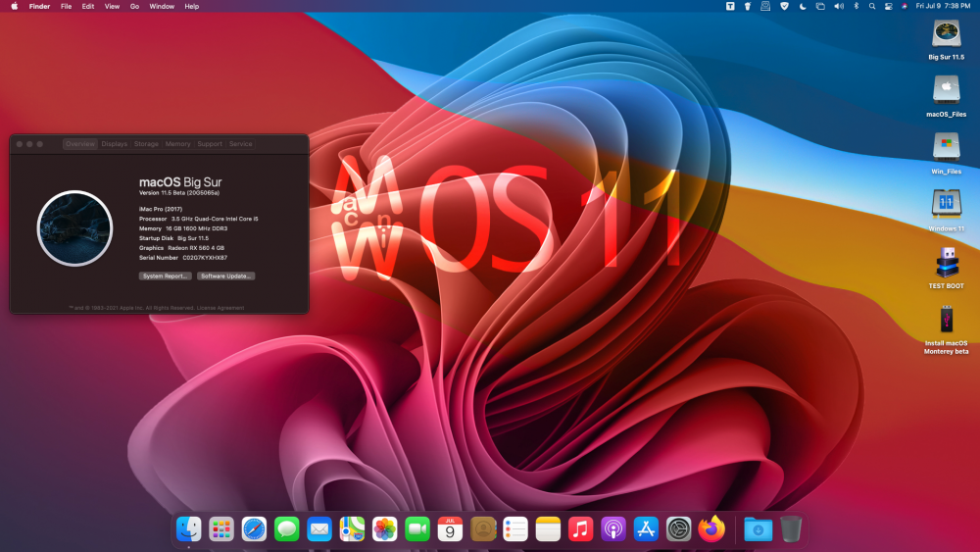Screen dimensions: 980x552
Task: Open the shield icon in menu bar
Action: point(784,6)
